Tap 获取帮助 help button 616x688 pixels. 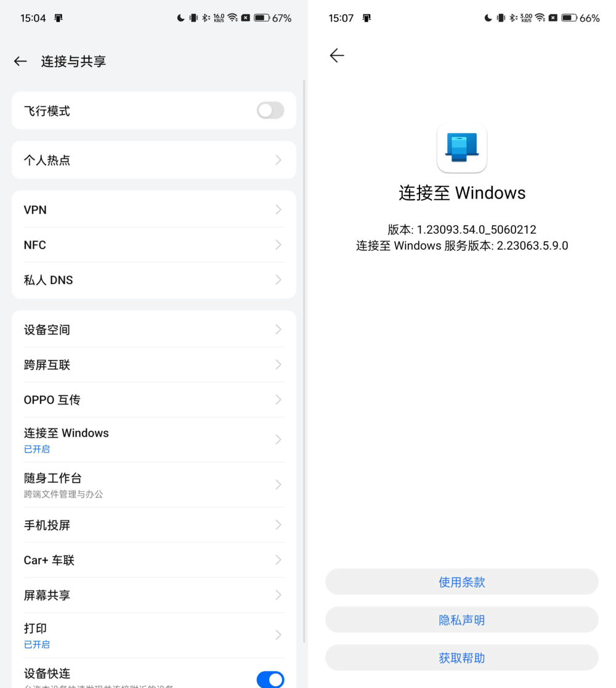(x=461, y=657)
